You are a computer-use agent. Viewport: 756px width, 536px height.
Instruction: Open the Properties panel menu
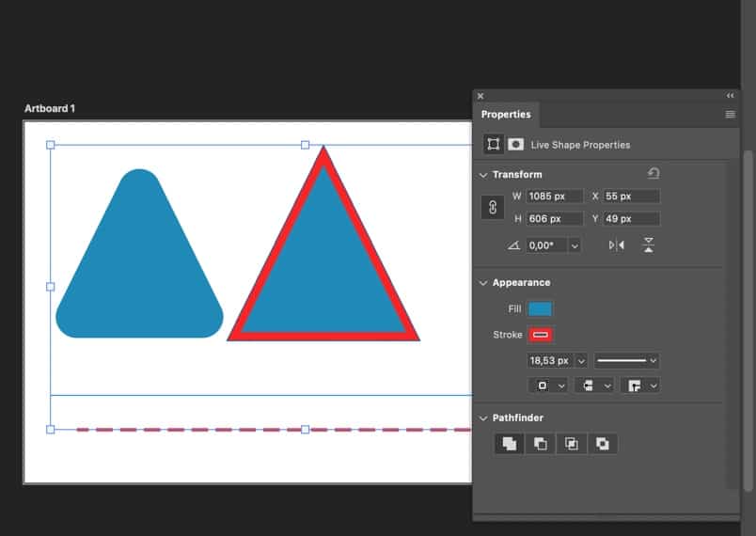click(730, 114)
